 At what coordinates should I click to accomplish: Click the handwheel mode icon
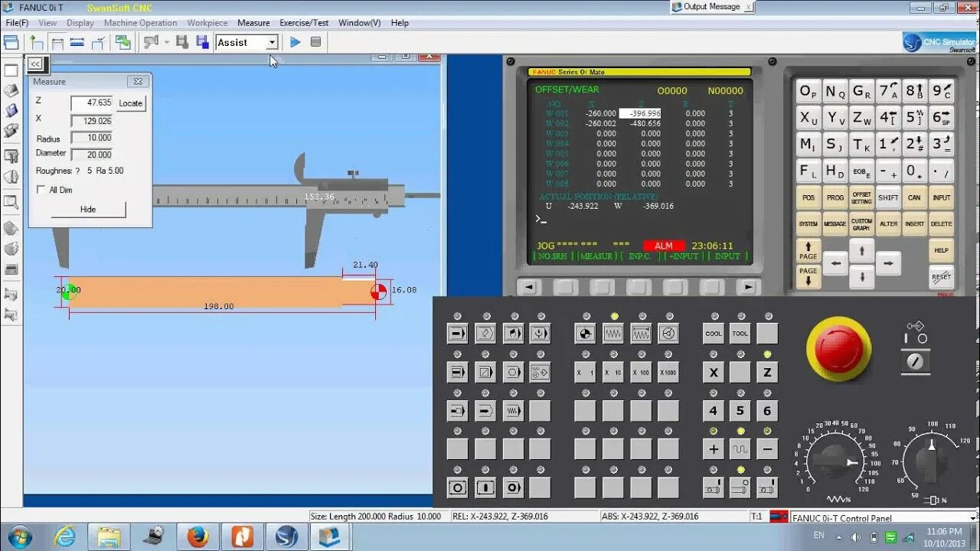click(668, 334)
